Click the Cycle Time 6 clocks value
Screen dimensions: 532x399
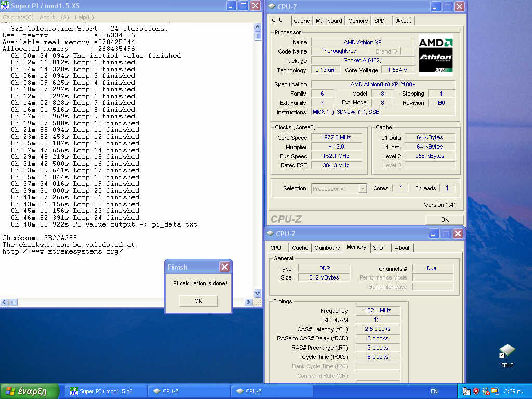click(378, 357)
